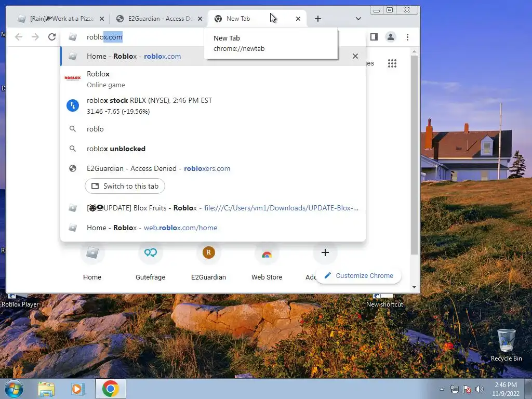This screenshot has width=532, height=399.
Task: Select 'roblox unblocked' search suggestion
Action: click(213, 149)
